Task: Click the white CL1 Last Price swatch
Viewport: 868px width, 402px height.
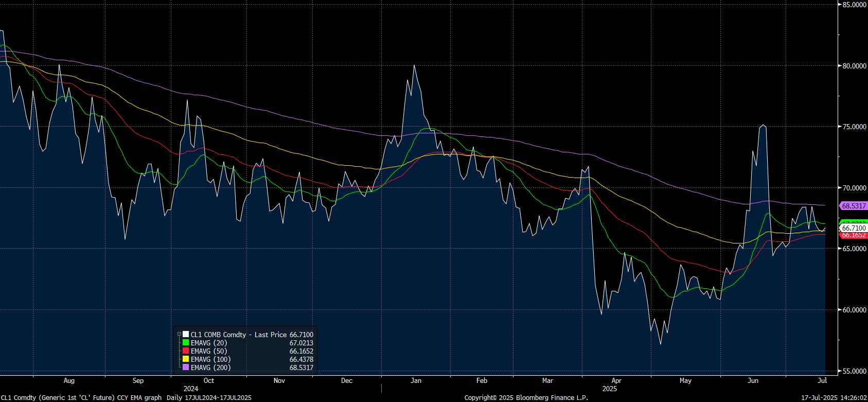Action: coord(186,335)
